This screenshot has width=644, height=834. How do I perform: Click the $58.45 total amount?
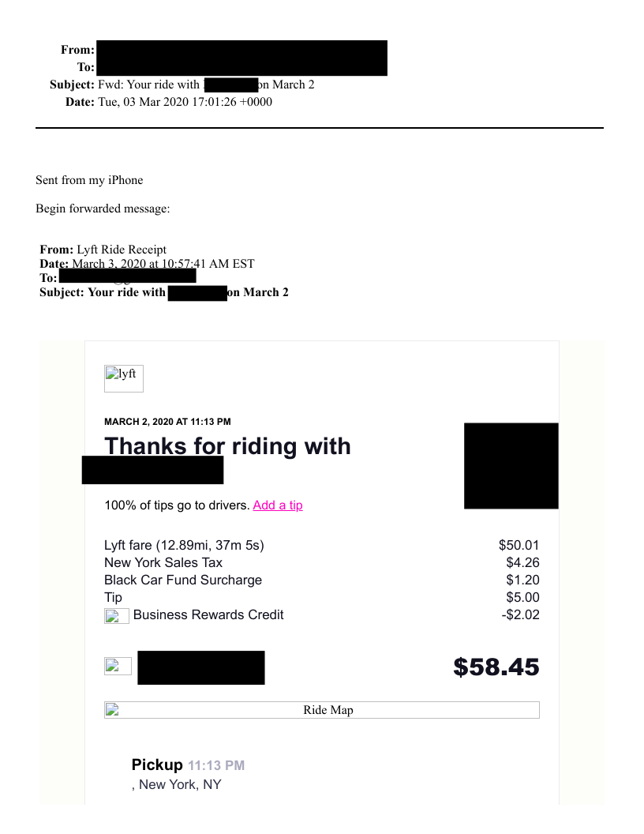(x=496, y=667)
